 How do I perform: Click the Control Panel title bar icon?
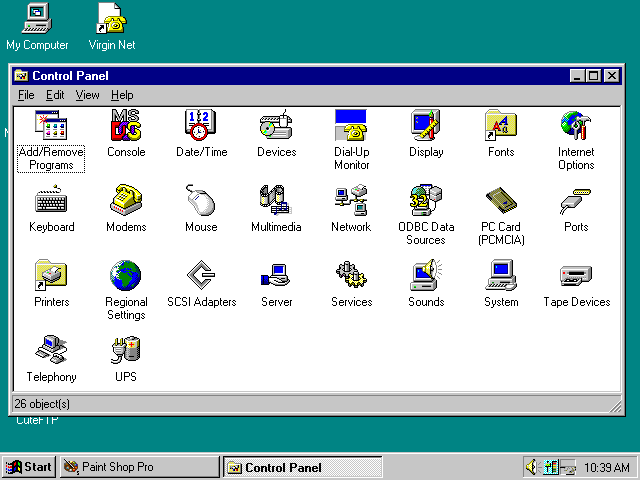pos(21,76)
